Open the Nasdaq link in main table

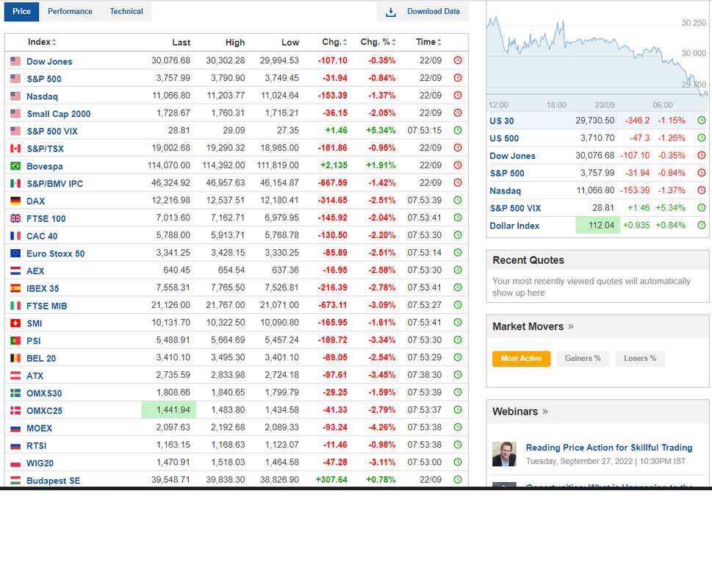click(42, 96)
